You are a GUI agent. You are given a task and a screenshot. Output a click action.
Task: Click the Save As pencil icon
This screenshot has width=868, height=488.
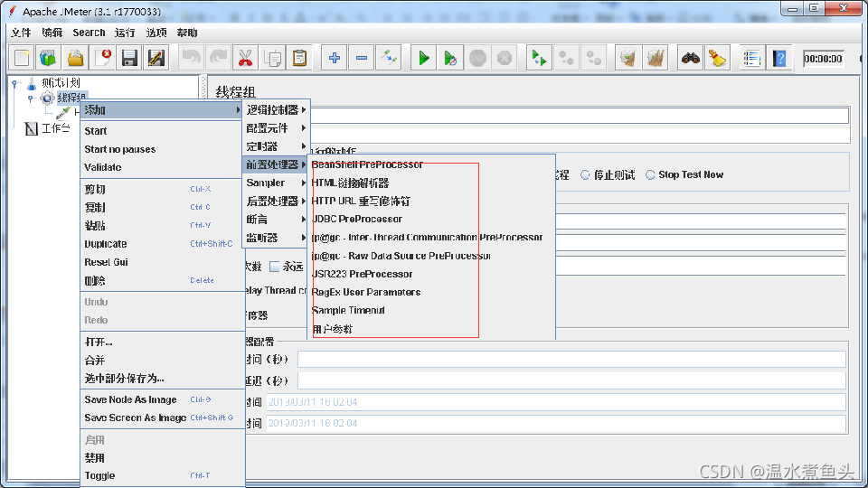(x=156, y=58)
